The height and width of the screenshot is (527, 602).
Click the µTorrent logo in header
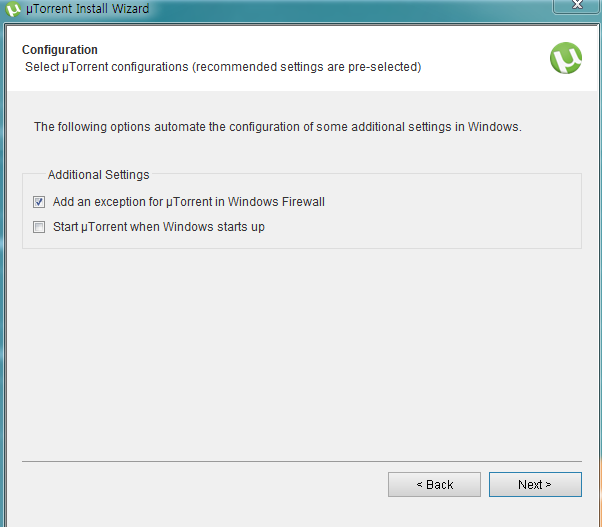[566, 58]
